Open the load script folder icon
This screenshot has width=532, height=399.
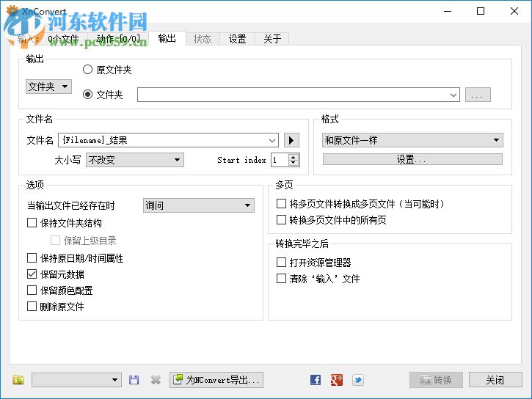(x=18, y=380)
